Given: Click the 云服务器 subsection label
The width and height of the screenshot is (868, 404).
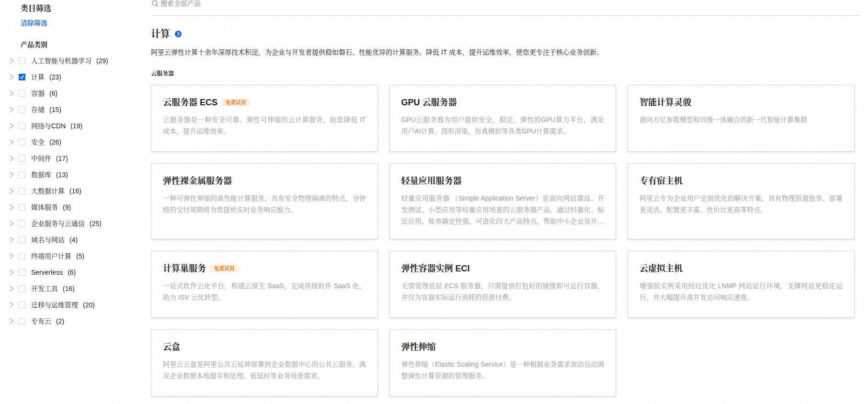Looking at the screenshot, I should (x=163, y=73).
